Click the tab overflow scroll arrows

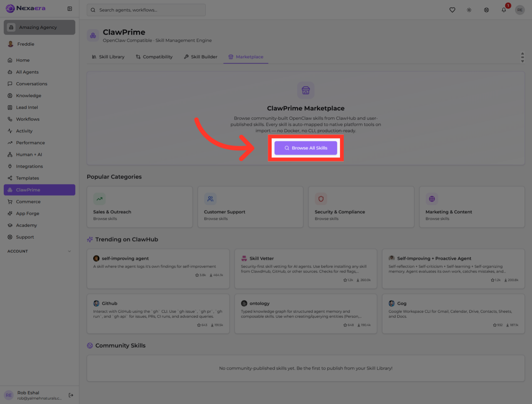click(522, 57)
